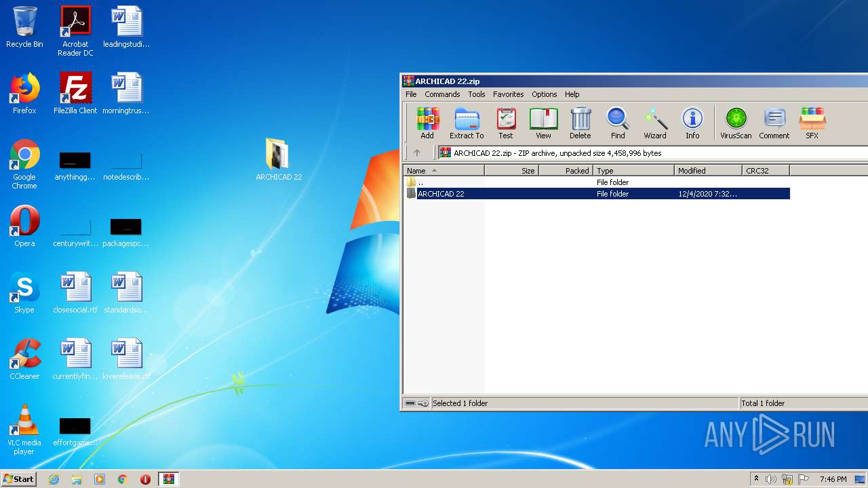Select the parent folder '..' row
The image size is (868, 488).
pos(597,182)
